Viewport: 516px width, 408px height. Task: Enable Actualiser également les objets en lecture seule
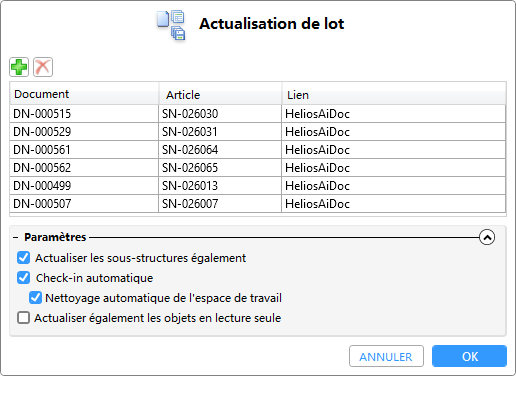click(23, 318)
